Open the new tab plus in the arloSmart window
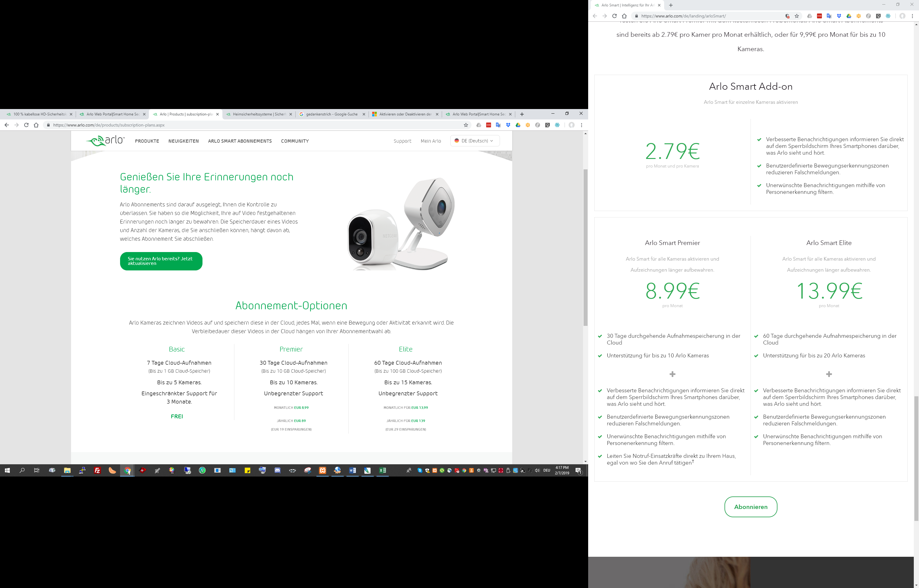This screenshot has width=919, height=588. 671,5
